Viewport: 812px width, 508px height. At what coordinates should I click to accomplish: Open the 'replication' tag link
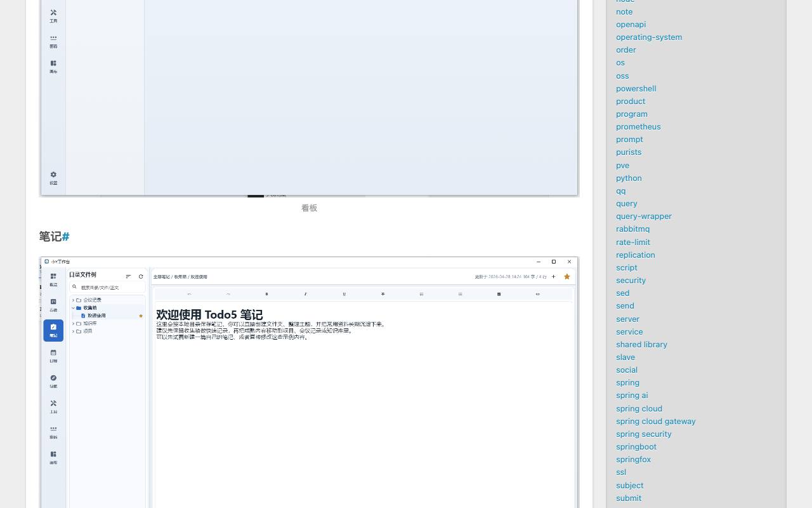point(635,255)
